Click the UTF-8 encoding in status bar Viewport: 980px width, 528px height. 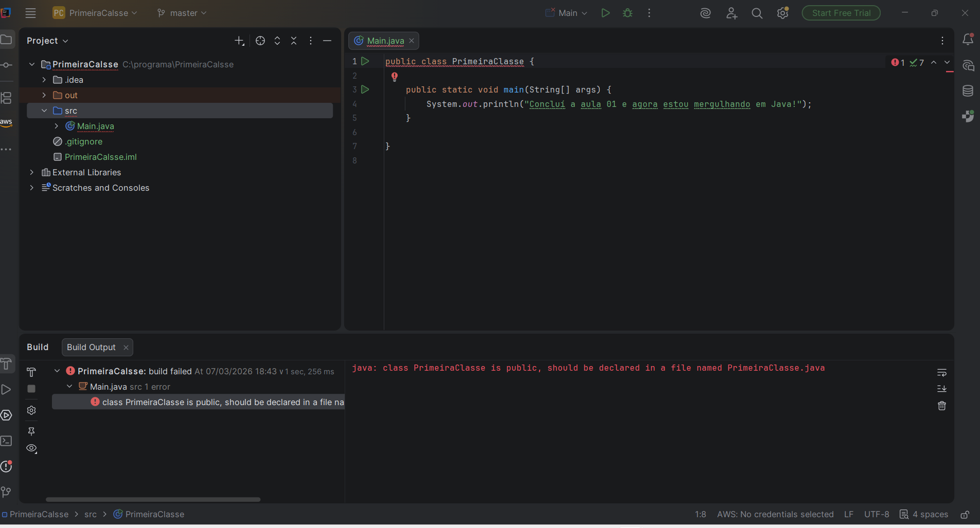pos(876,514)
